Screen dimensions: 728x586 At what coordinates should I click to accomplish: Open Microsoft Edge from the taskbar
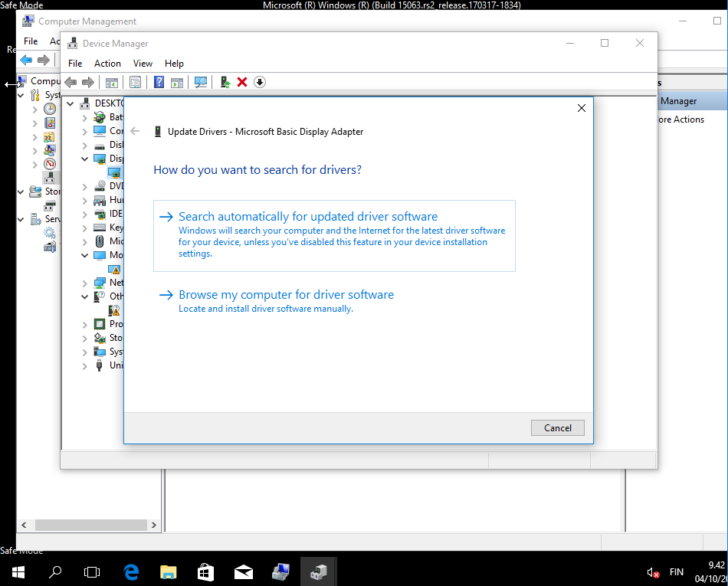point(132,572)
